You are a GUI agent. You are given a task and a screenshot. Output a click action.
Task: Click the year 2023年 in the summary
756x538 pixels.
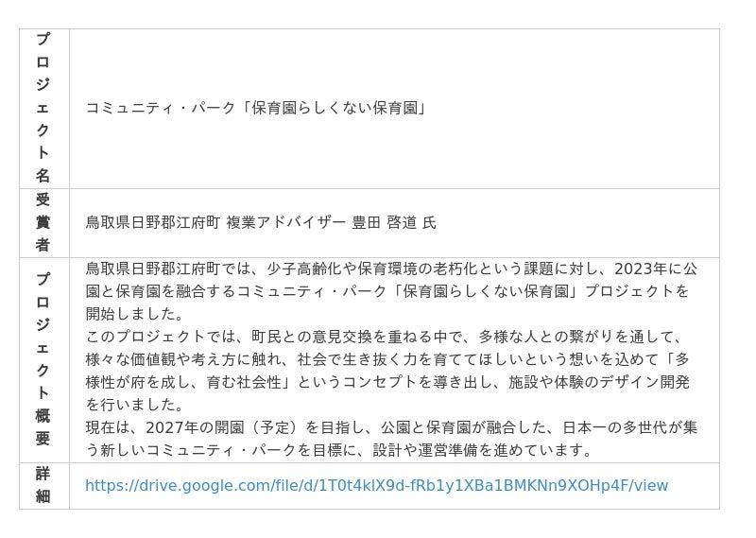640,269
